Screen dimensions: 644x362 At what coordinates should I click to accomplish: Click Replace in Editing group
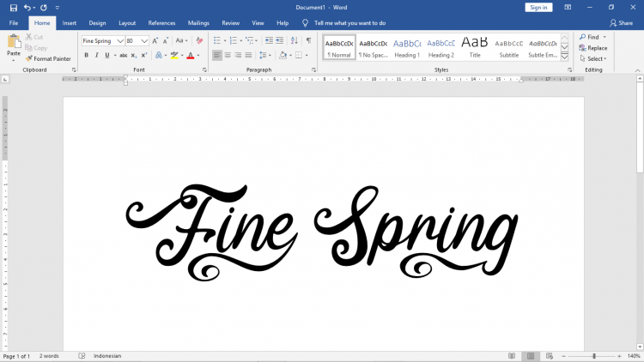click(x=593, y=48)
